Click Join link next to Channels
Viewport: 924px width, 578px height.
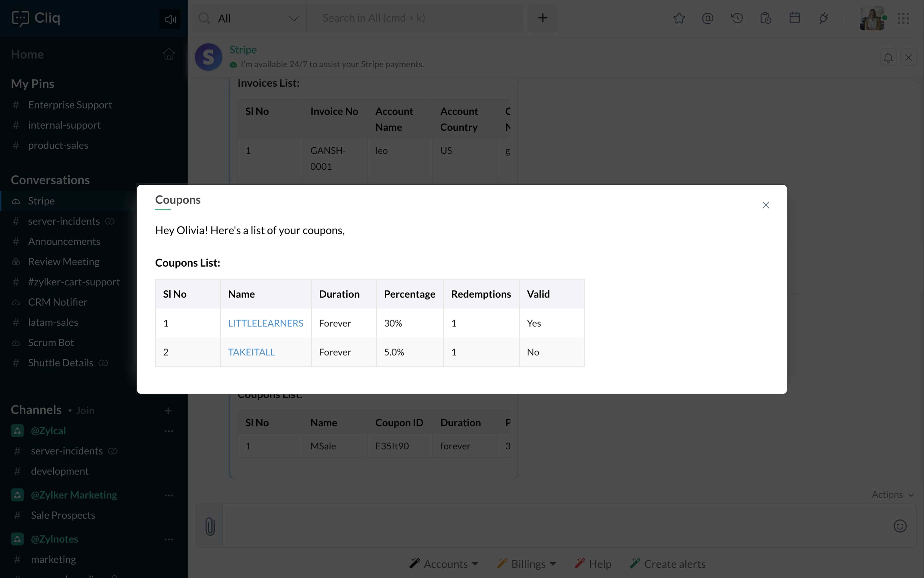[85, 410]
